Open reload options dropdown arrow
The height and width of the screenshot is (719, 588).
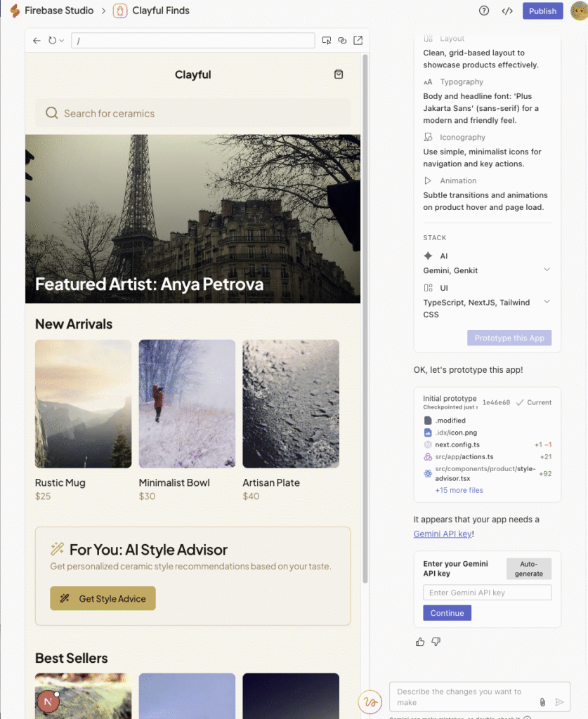point(61,41)
